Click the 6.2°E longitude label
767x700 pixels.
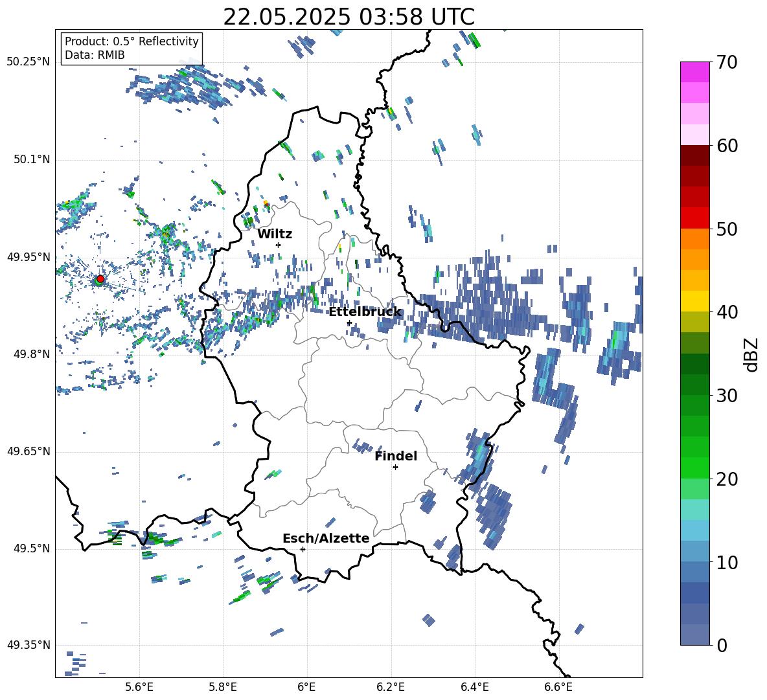tap(391, 687)
